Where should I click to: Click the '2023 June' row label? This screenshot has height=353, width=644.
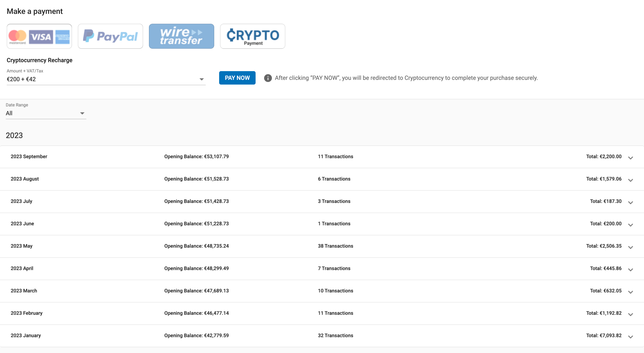point(22,224)
